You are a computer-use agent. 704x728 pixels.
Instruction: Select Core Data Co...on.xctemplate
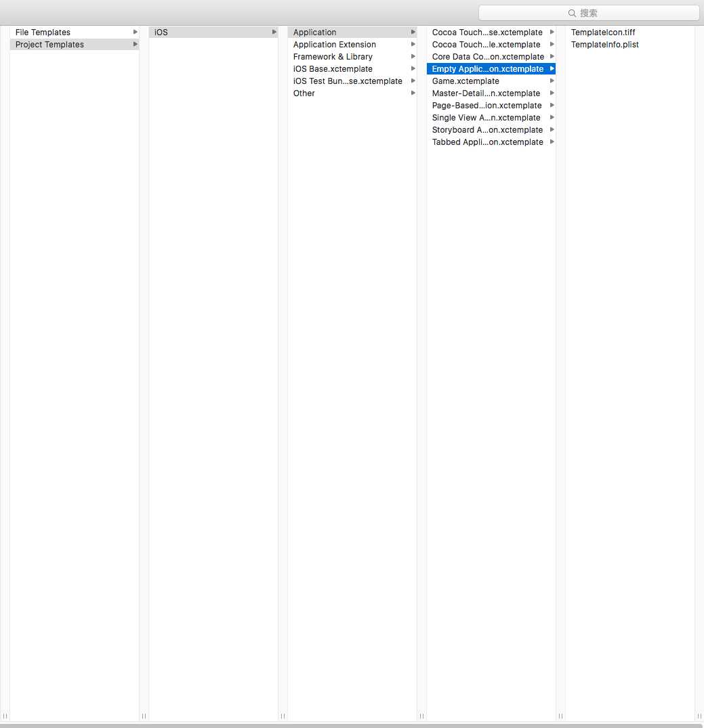pos(491,56)
